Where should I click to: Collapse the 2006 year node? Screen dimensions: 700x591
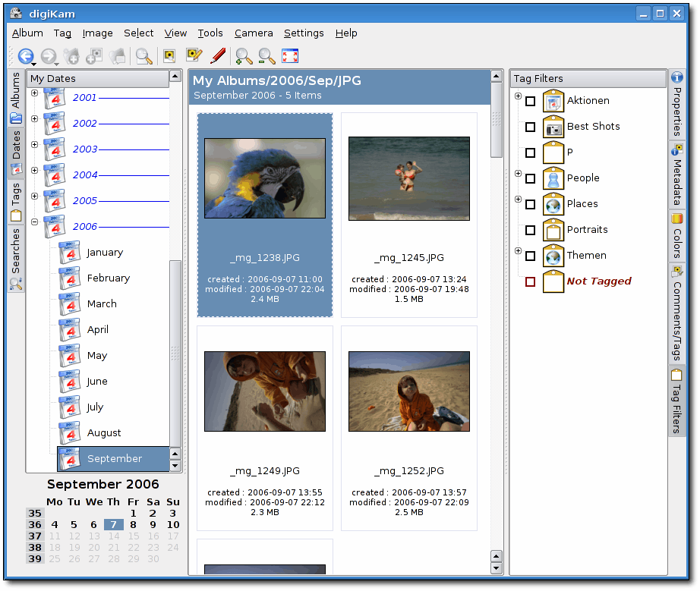click(34, 222)
